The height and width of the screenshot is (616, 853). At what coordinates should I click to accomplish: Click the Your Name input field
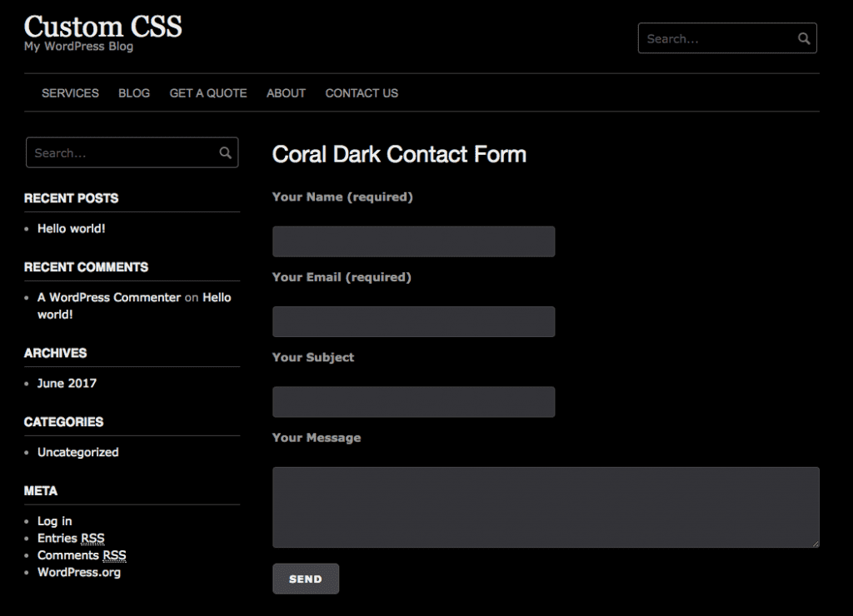tap(413, 241)
